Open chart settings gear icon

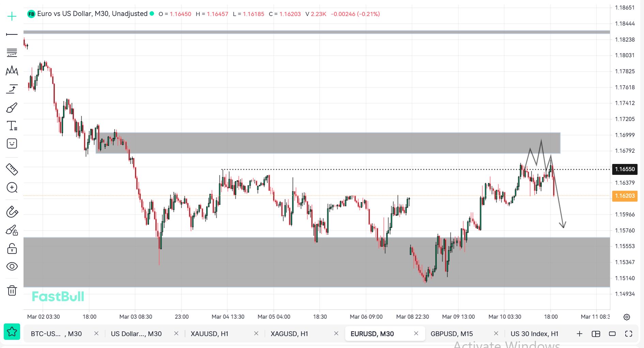(x=626, y=317)
